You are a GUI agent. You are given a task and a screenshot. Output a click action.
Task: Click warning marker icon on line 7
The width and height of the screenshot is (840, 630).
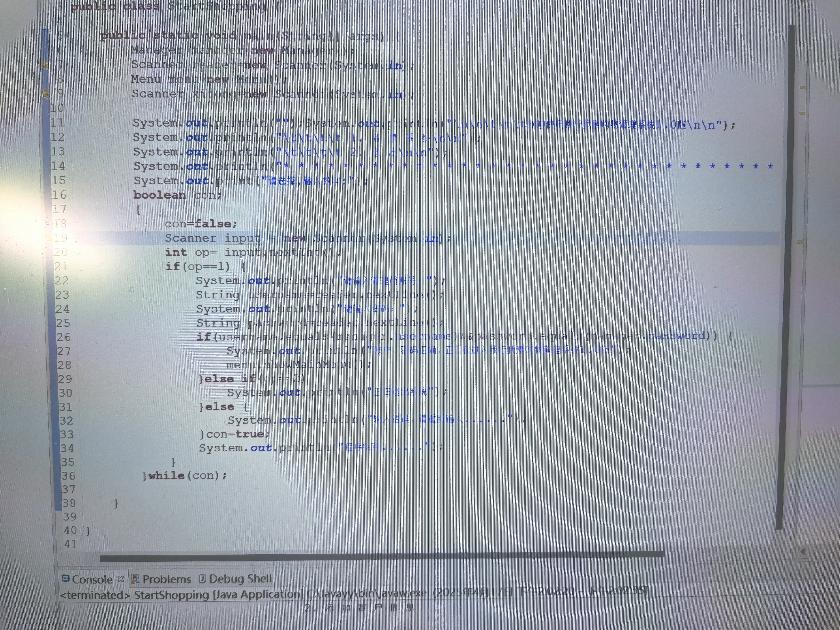(x=46, y=65)
